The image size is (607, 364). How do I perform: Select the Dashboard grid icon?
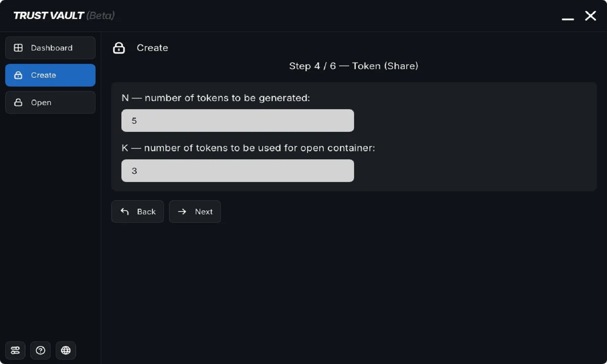click(x=18, y=48)
